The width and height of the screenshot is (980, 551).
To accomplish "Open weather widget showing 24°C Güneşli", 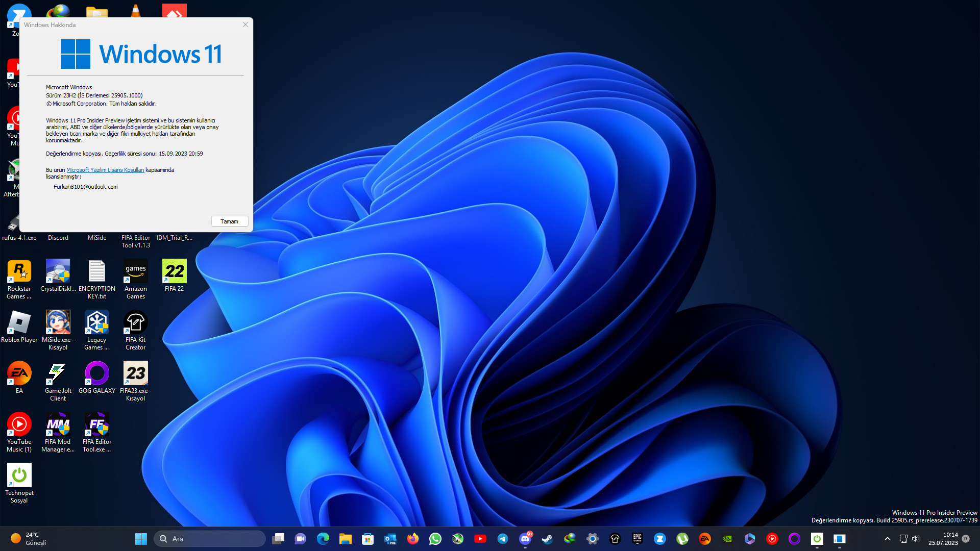I will click(29, 539).
